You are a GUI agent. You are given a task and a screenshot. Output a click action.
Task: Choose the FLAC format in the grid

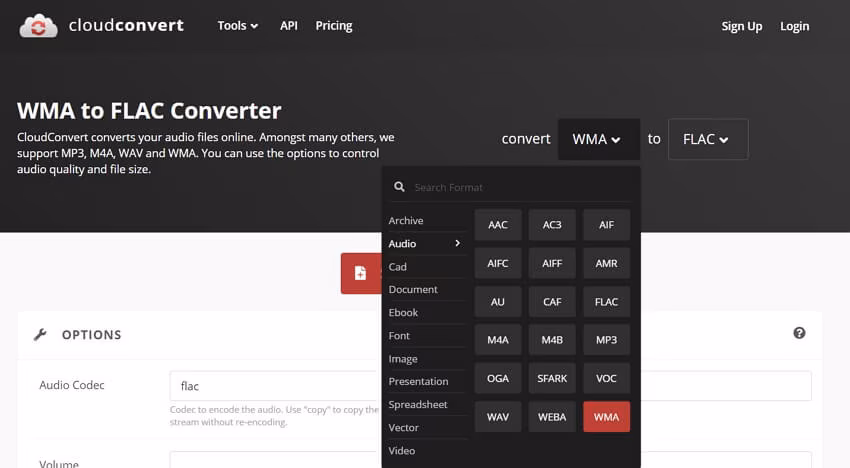click(607, 302)
